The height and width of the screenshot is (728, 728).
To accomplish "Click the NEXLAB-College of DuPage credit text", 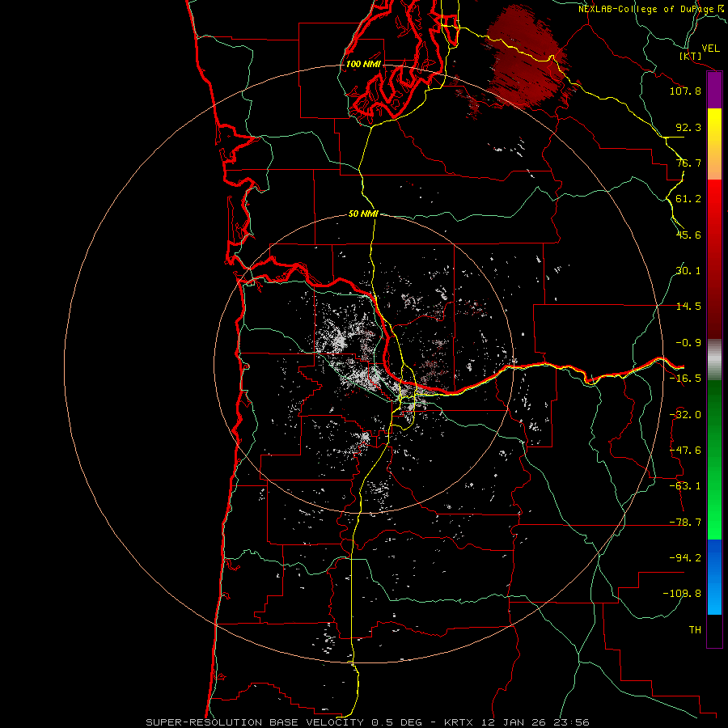I will point(645,9).
